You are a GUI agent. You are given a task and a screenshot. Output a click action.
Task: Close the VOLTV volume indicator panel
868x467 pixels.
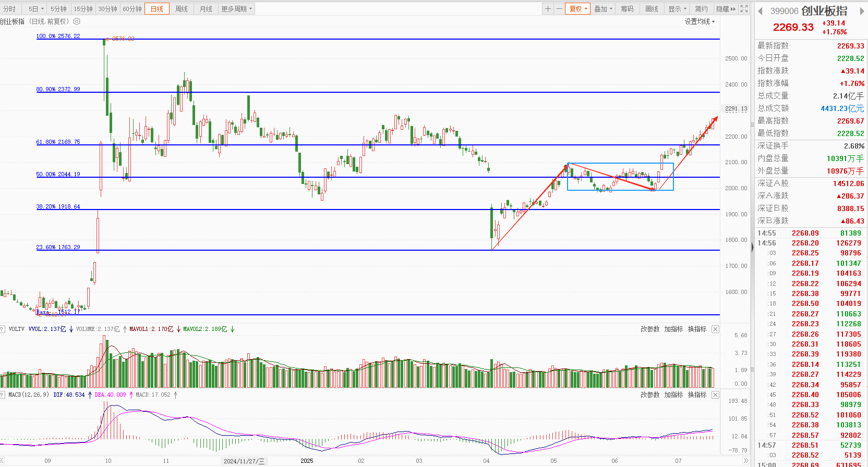[716, 329]
